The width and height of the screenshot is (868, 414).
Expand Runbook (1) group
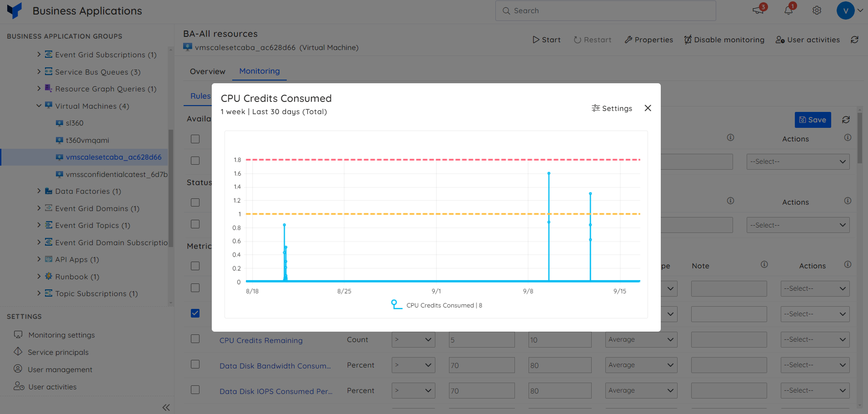(39, 276)
